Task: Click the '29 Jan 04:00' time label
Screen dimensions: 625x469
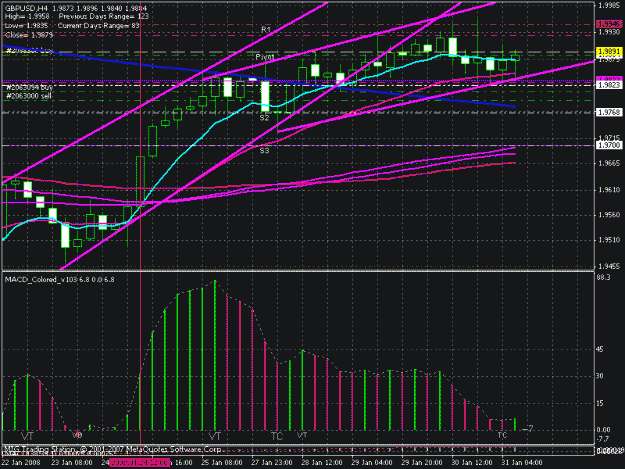Action: pyautogui.click(x=372, y=463)
